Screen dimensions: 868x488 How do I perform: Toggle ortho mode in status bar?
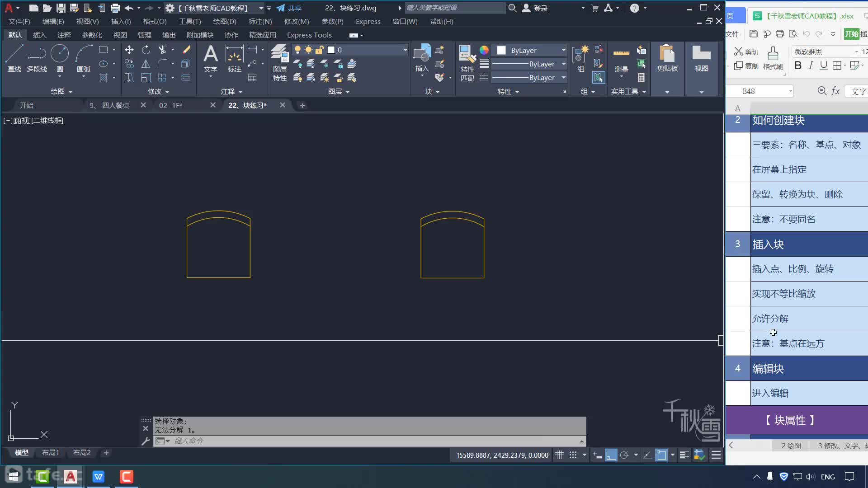(611, 455)
